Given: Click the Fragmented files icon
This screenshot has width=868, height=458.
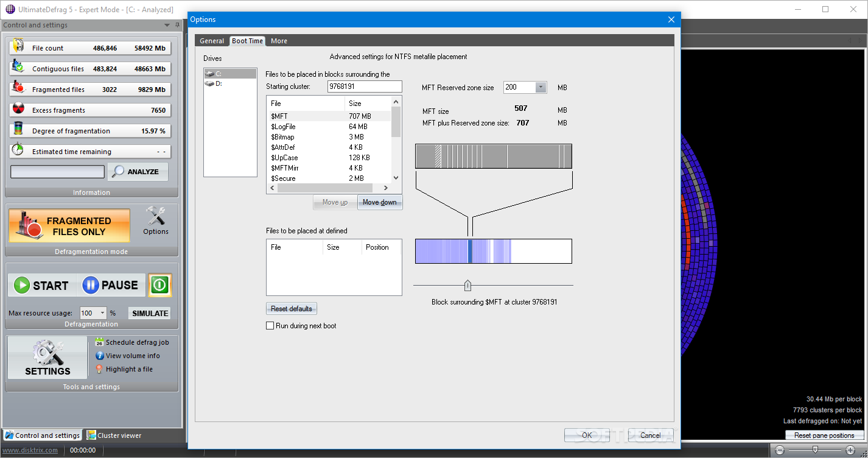Looking at the screenshot, I should pos(18,88).
